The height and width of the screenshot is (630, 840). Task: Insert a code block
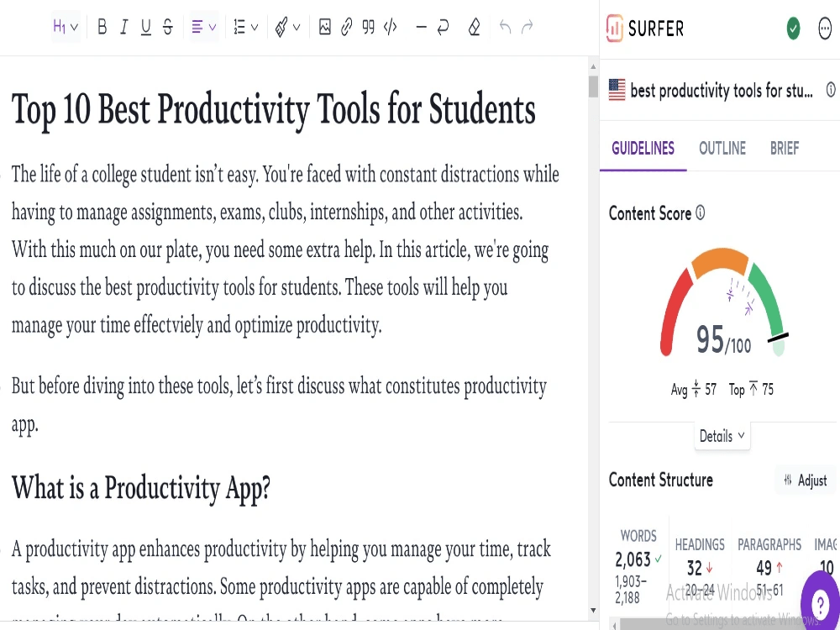[391, 27]
